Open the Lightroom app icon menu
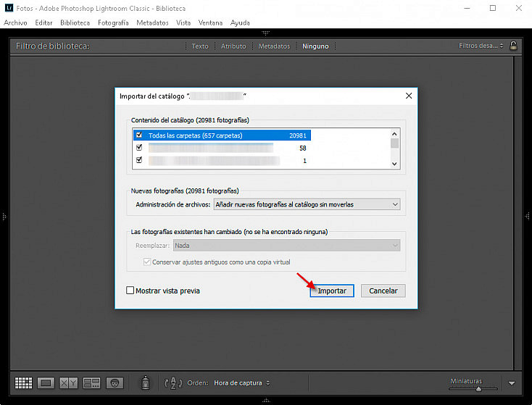The width and height of the screenshot is (532, 405). tap(9, 8)
